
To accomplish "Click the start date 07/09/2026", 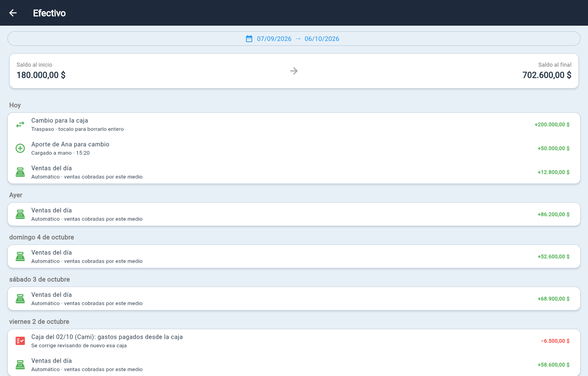I will (274, 39).
